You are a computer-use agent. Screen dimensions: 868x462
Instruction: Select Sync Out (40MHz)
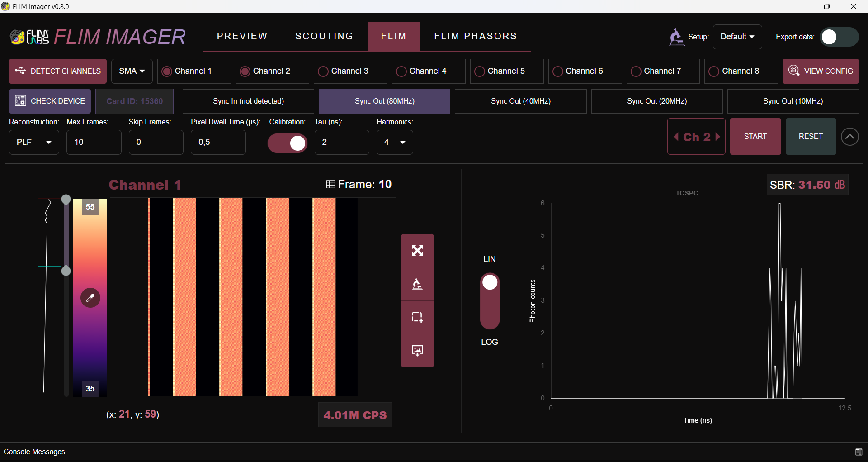pos(521,101)
